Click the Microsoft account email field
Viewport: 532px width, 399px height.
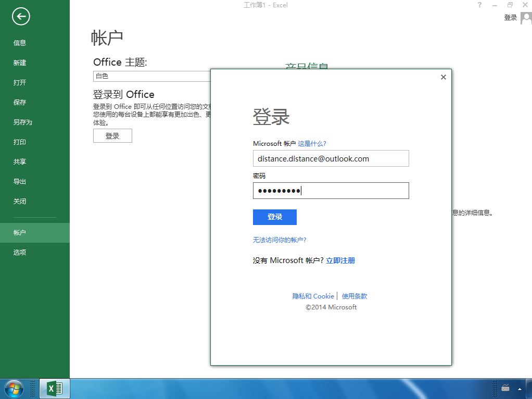point(331,158)
